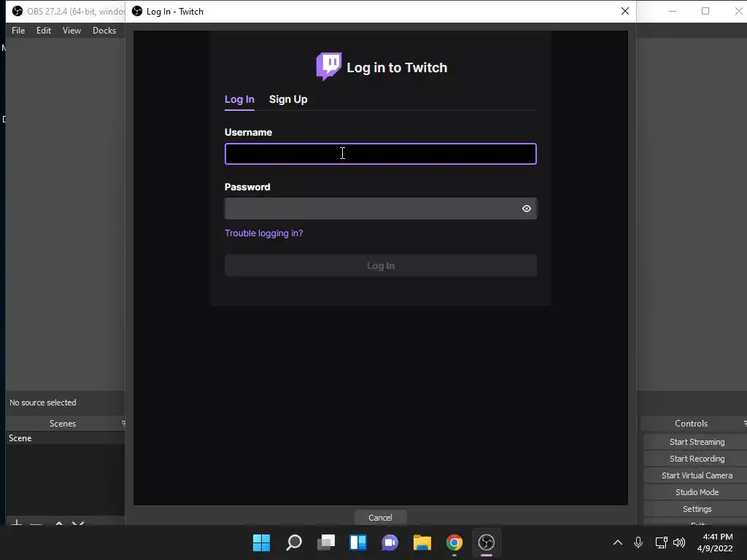The image size is (747, 560).
Task: Open the volume tray icon
Action: (679, 542)
